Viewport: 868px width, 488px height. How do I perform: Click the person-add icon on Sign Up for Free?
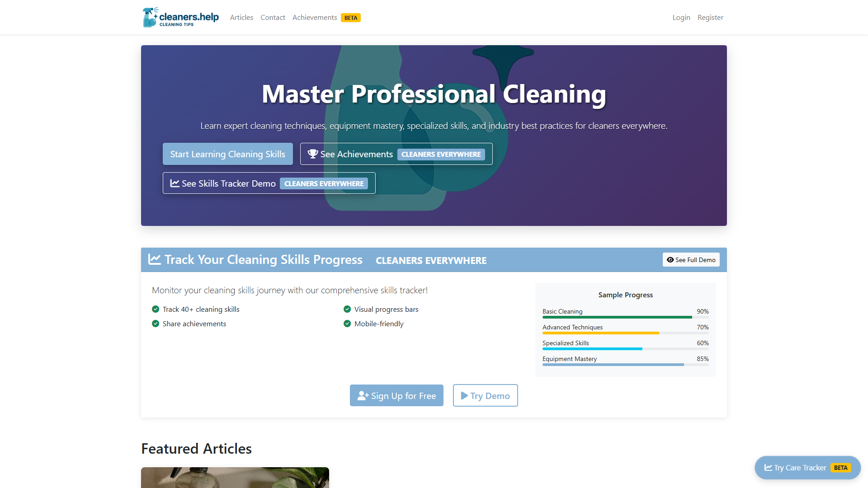[x=363, y=395]
